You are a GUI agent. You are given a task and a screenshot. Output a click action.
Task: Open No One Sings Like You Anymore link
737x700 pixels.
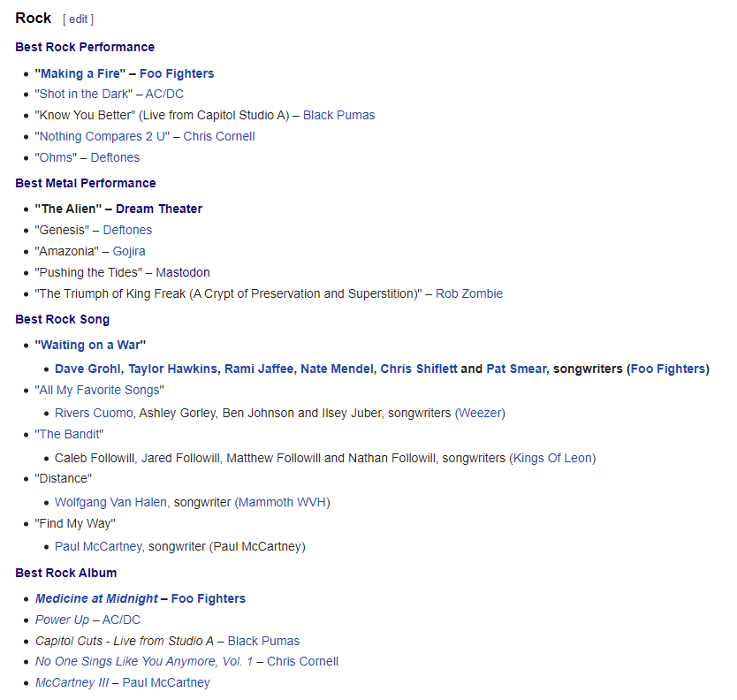click(144, 661)
